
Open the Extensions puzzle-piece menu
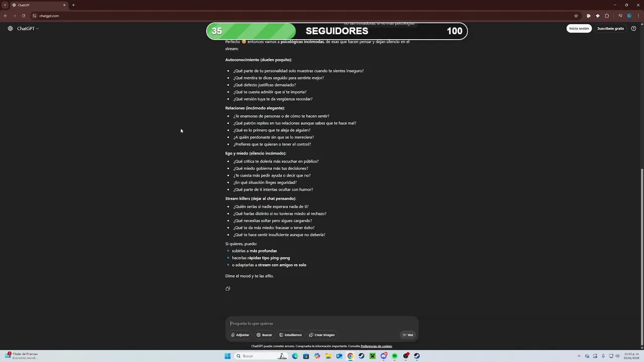pos(607,16)
